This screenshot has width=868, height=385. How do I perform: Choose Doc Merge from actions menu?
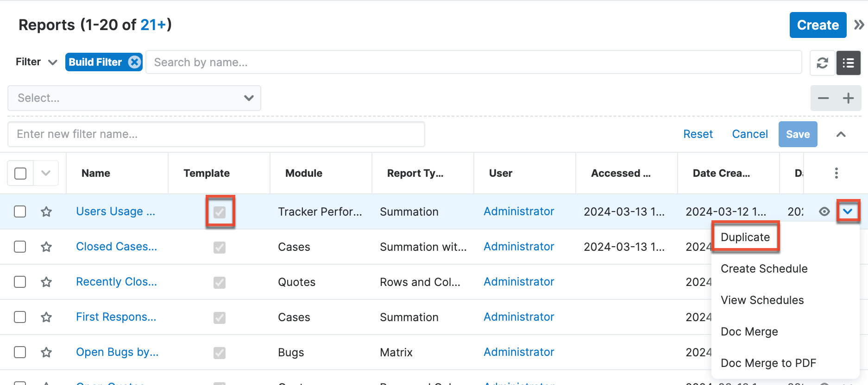(749, 332)
